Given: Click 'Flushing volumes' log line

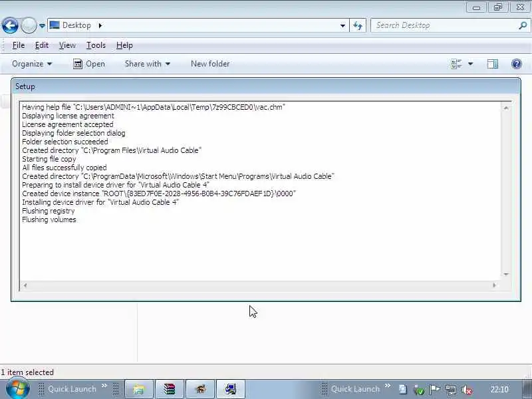Looking at the screenshot, I should point(49,219).
